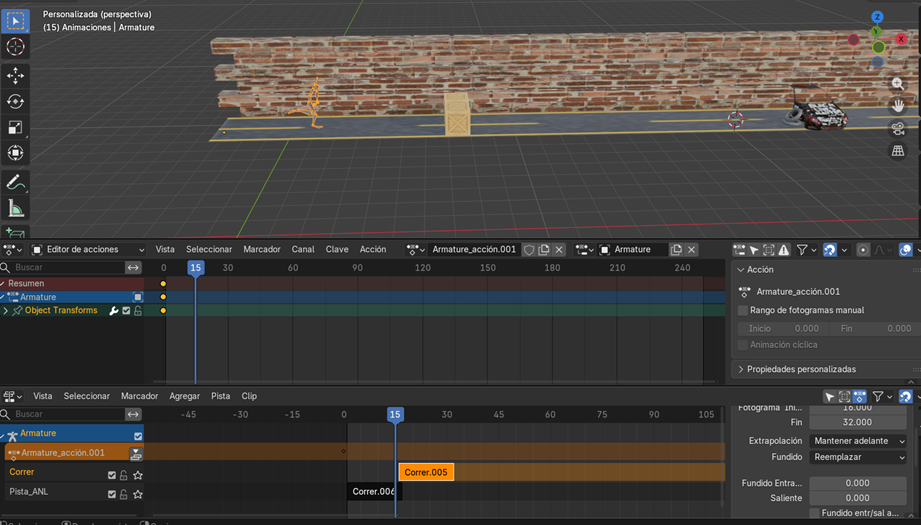The height and width of the screenshot is (525, 921).
Task: Switch viewport to orthographic grid view
Action: click(898, 151)
